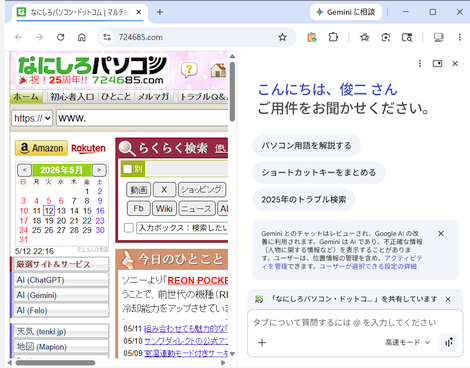The height and width of the screenshot is (368, 470).
Task: Click the browser forward arrow
Action: 39,37
